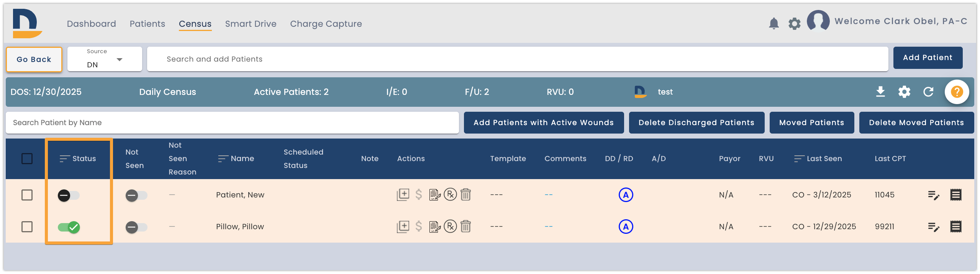
Task: Open document edit icon for Patient, New
Action: pyautogui.click(x=435, y=195)
